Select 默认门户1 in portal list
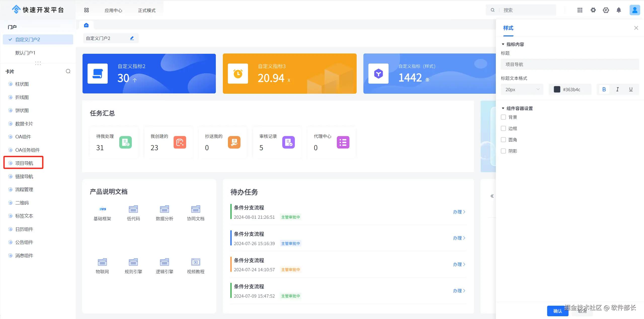 coord(25,53)
